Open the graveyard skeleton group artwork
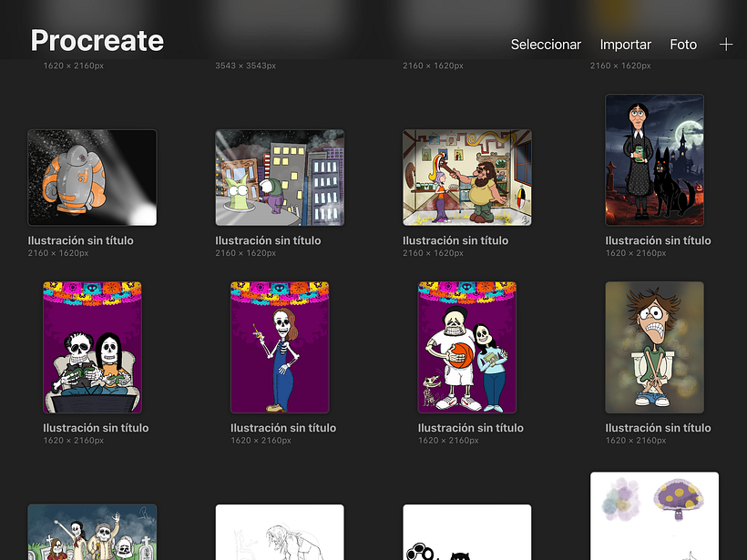 pyautogui.click(x=92, y=532)
